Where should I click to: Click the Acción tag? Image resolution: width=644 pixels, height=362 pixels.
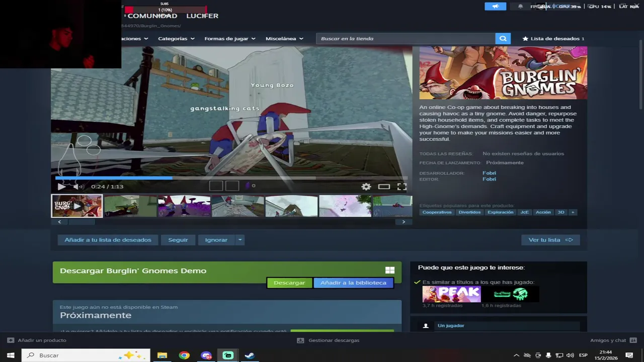point(543,212)
